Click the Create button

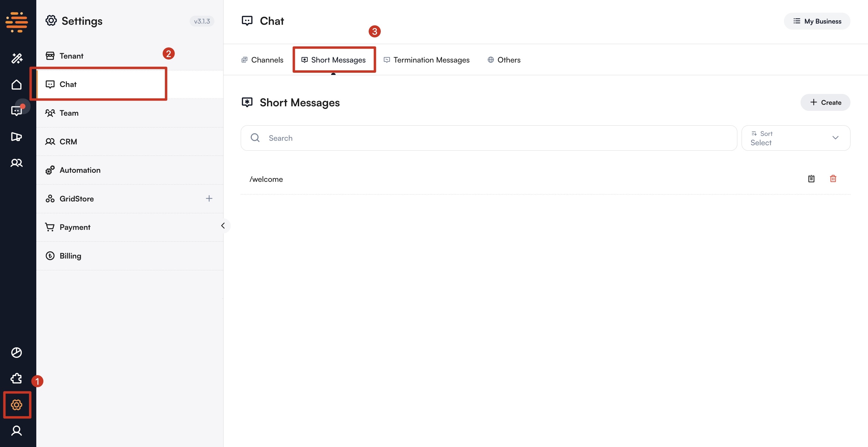point(825,102)
